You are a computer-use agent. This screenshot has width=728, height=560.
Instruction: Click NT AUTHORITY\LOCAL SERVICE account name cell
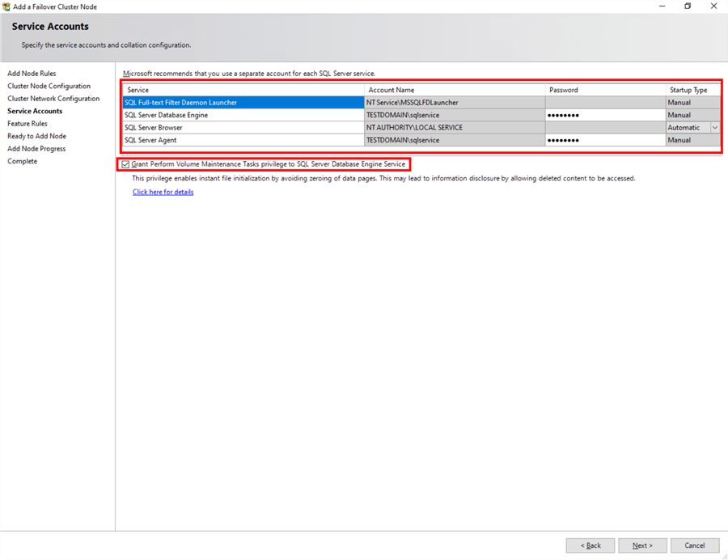(455, 128)
